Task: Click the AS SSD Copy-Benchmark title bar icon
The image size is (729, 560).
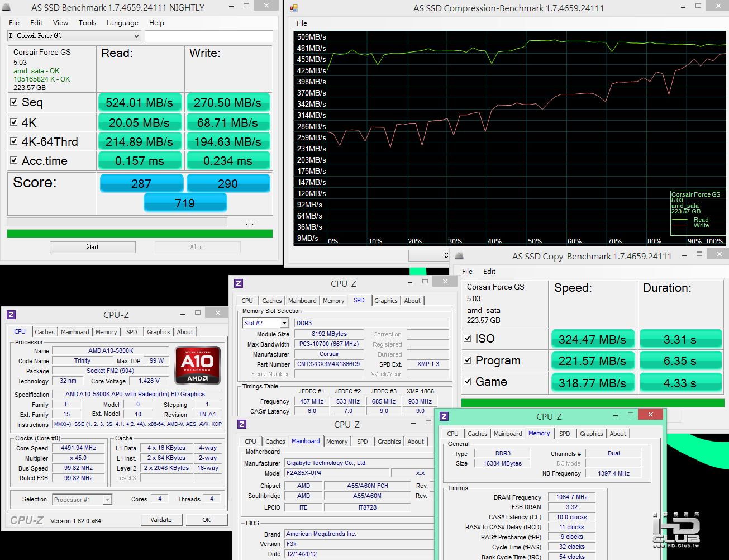Action: click(459, 256)
